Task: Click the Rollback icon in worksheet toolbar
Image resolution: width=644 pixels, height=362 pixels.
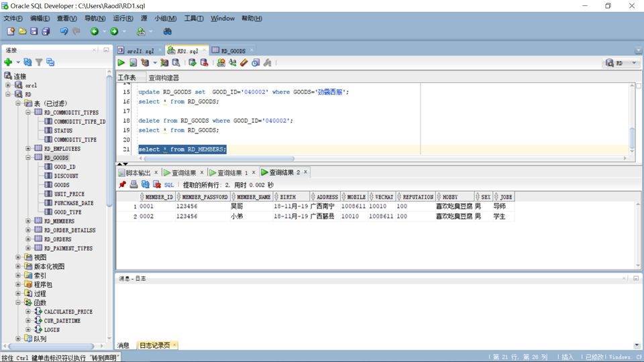Action: pos(204,63)
